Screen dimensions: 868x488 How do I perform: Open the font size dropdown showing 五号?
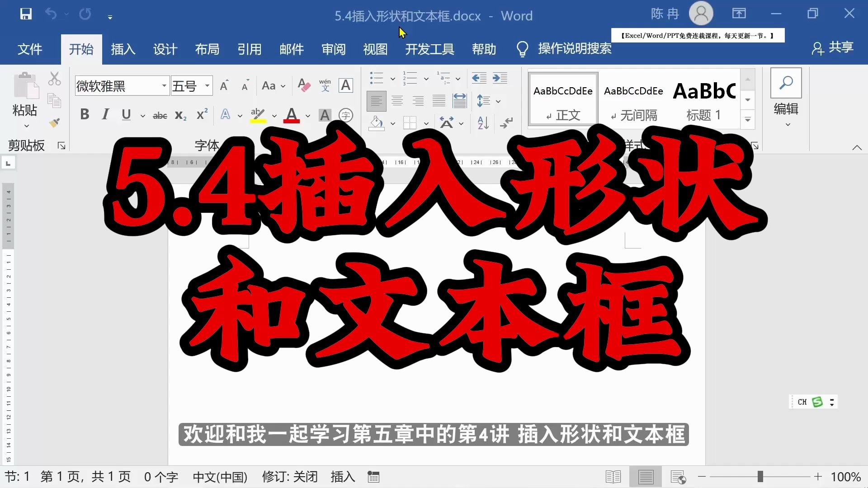(x=206, y=85)
